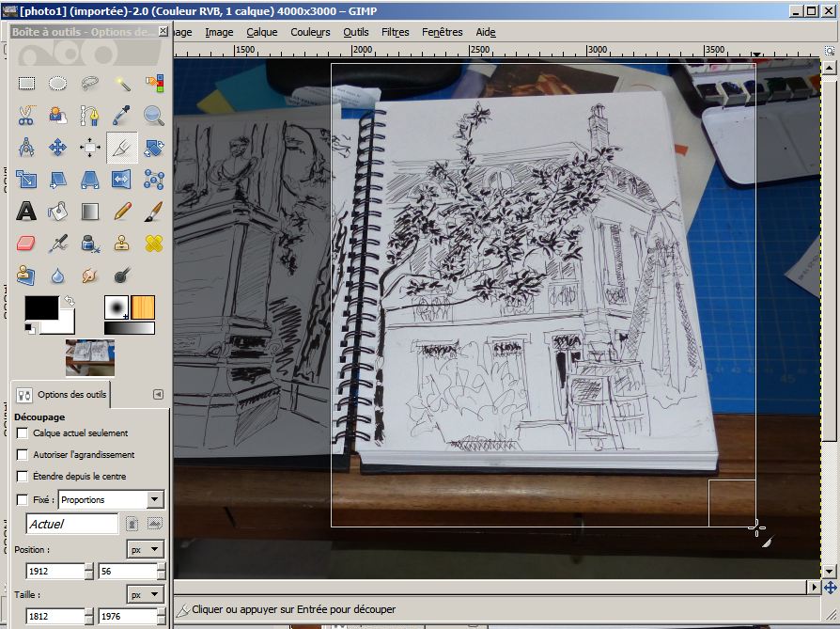Select the Paths tool
The image size is (840, 629).
pos(90,116)
